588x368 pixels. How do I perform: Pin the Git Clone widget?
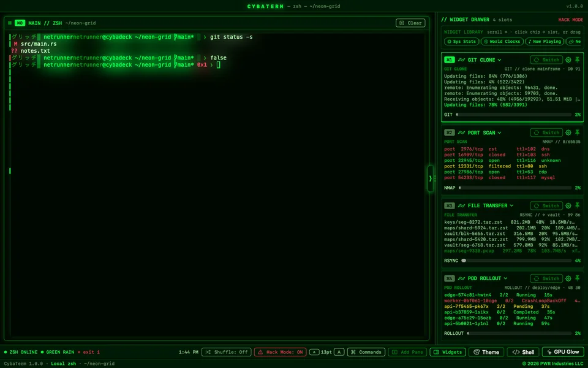577,59
